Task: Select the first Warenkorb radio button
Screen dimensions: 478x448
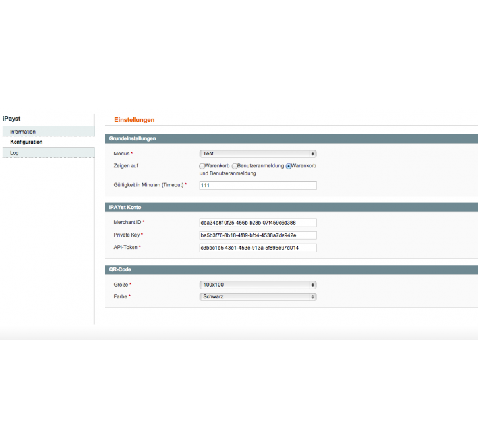Action: 202,166
